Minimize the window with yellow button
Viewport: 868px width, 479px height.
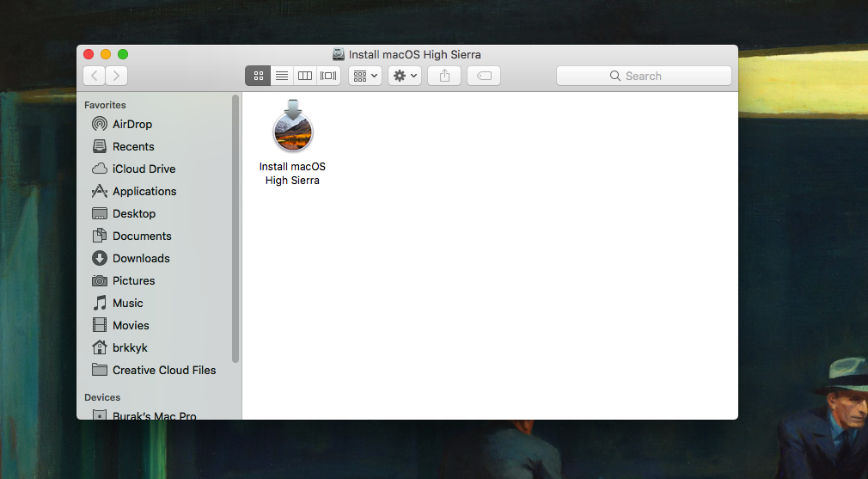click(106, 53)
